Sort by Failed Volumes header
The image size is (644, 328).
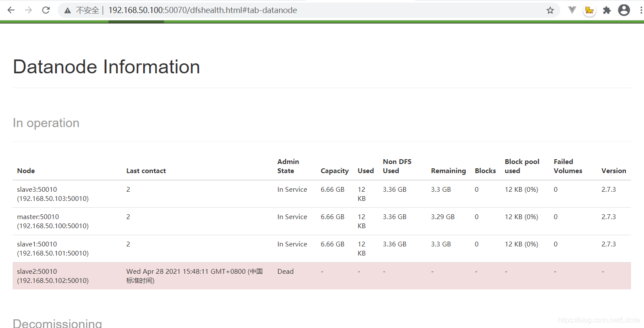568,166
